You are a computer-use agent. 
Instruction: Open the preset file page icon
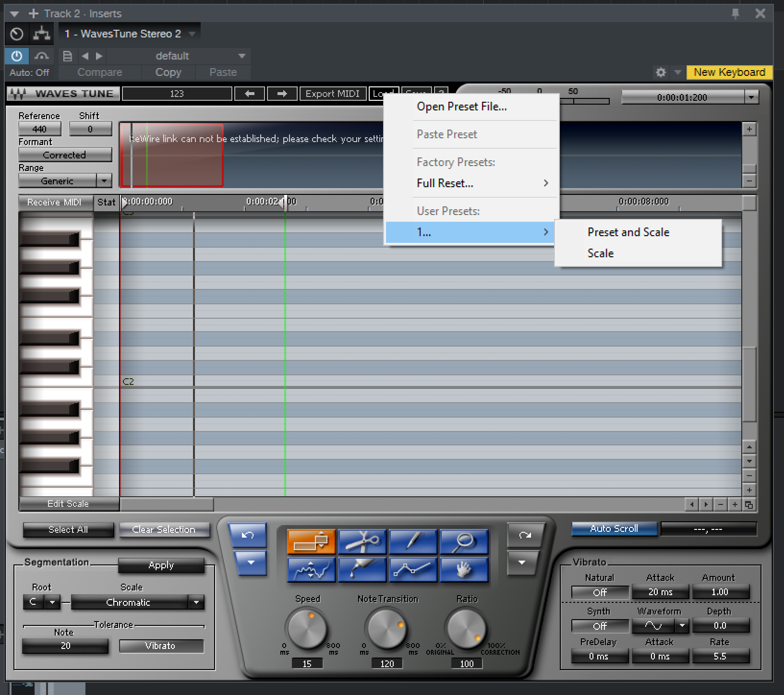pos(68,56)
